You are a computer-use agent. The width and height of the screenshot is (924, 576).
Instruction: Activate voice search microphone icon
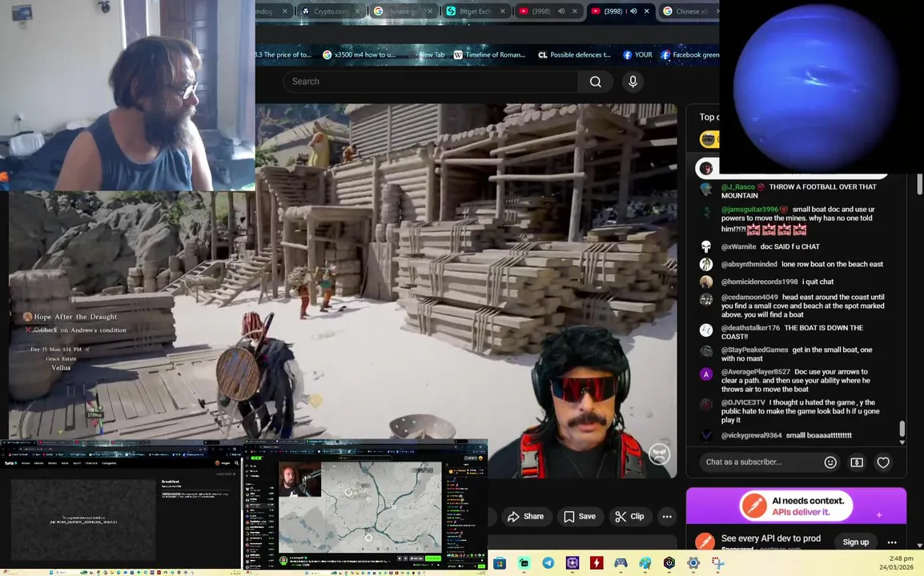point(633,82)
